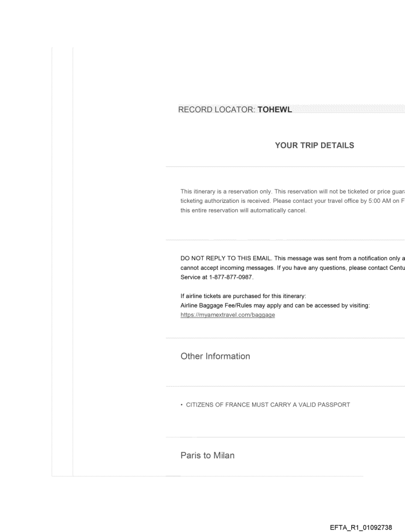Select the YOUR TRIP DETAILS heading
This screenshot has height=532, width=405.
click(x=314, y=145)
